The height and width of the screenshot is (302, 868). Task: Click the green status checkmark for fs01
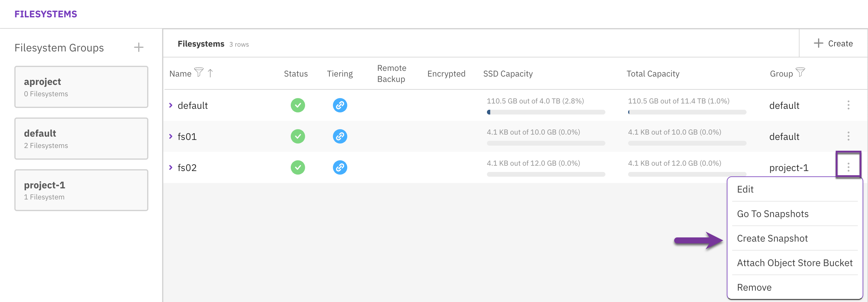(298, 136)
